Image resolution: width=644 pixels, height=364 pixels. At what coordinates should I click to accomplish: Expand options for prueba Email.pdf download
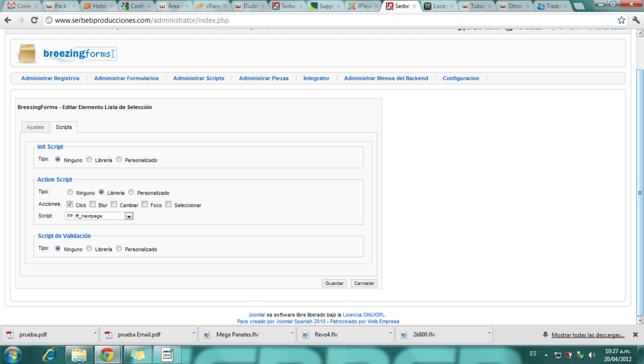pyautogui.click(x=193, y=334)
